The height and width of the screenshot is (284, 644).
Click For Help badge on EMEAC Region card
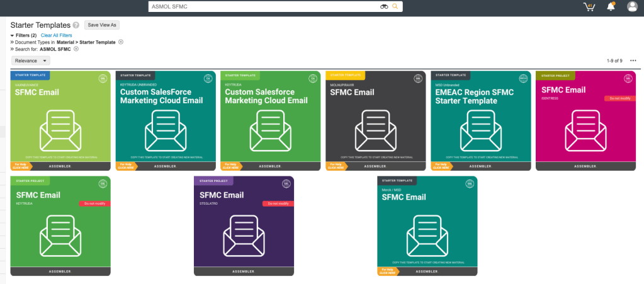(441, 166)
